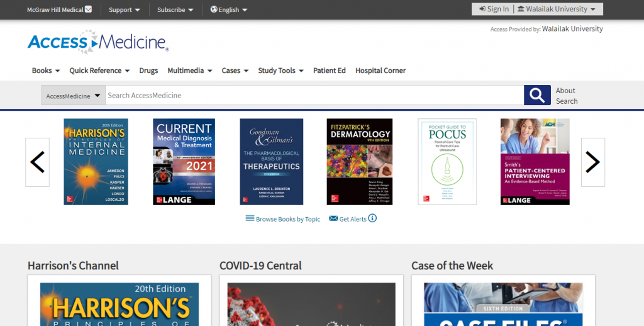This screenshot has width=644, height=326.
Task: Click the COVID-19 Central heading
Action: (260, 266)
